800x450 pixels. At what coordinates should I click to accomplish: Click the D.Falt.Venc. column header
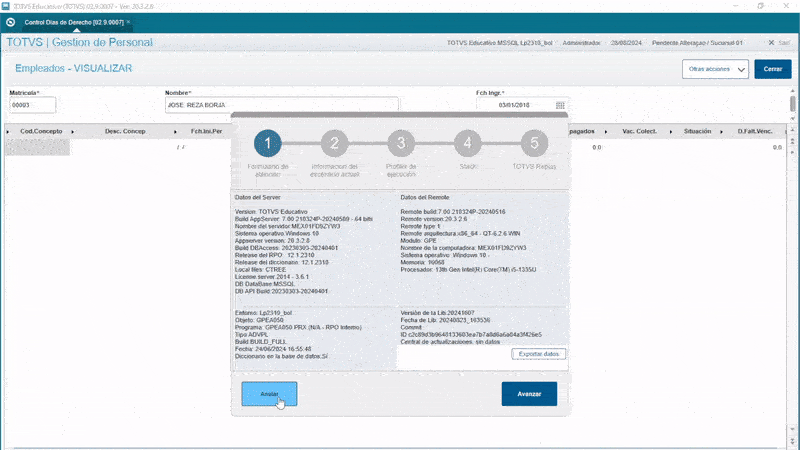coord(755,131)
